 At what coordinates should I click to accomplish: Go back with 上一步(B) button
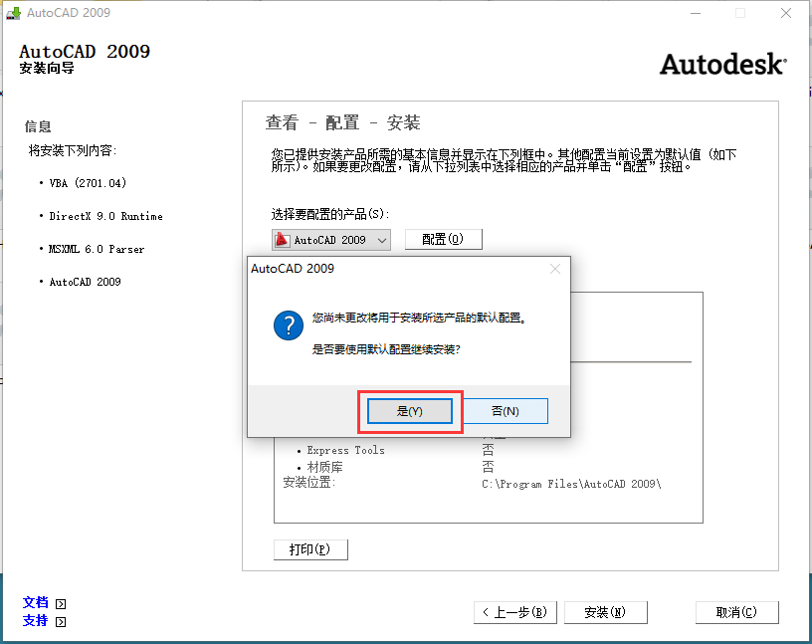515,612
